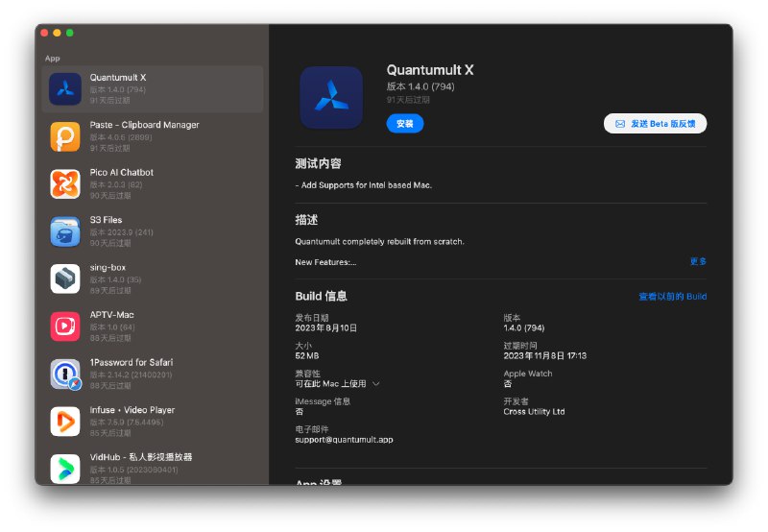Screen dimensions: 768x532
Task: Click the yellow minimize window button
Action: pyautogui.click(x=57, y=33)
